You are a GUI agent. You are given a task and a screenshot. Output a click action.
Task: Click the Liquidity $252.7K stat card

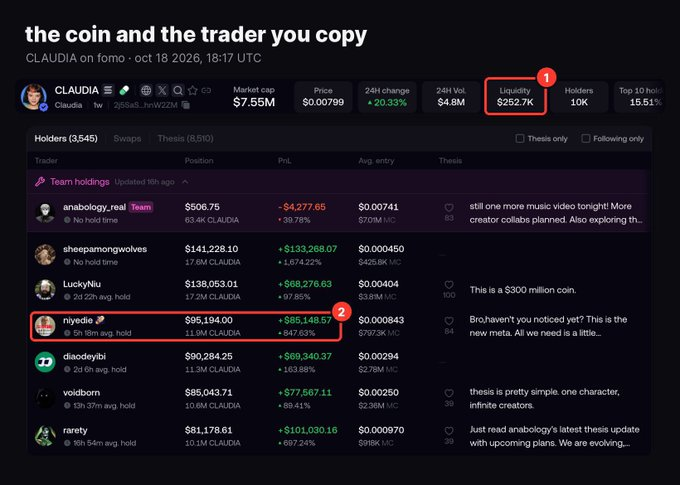515,96
